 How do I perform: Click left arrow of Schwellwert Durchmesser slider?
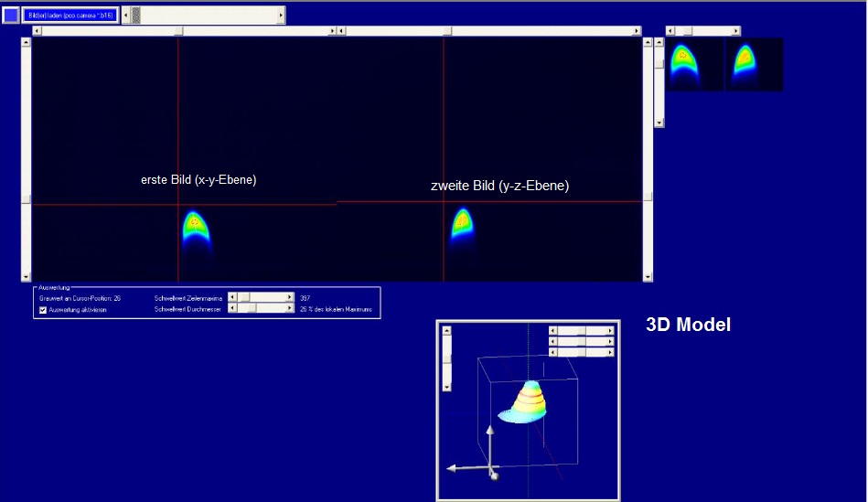pos(231,309)
